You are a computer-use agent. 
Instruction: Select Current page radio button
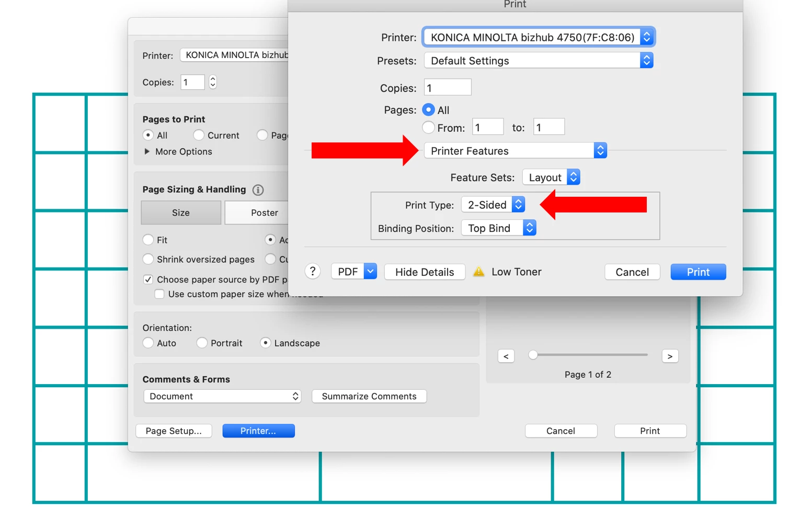coord(199,135)
